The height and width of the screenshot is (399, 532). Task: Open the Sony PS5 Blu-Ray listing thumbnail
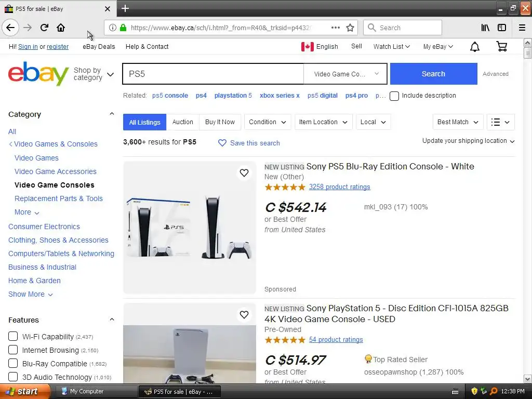[x=189, y=228]
